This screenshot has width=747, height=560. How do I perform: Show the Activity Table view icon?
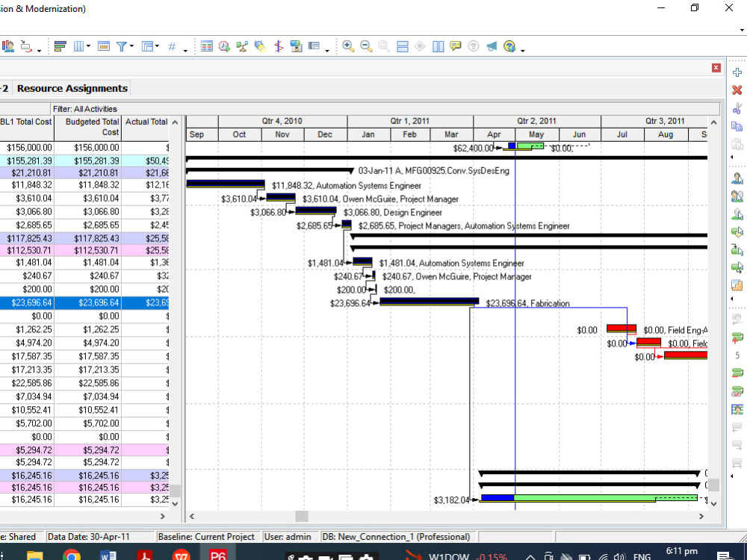(207, 46)
